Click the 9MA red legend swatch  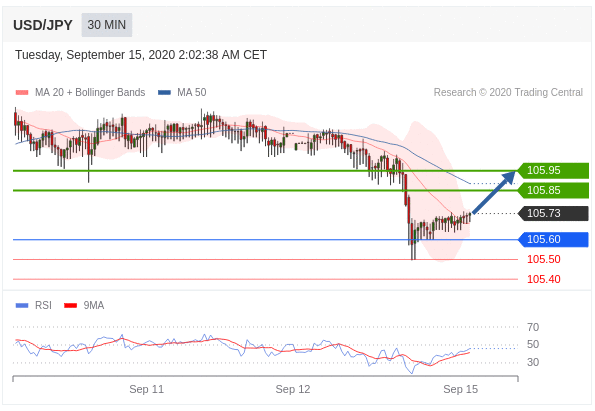pyautogui.click(x=71, y=305)
